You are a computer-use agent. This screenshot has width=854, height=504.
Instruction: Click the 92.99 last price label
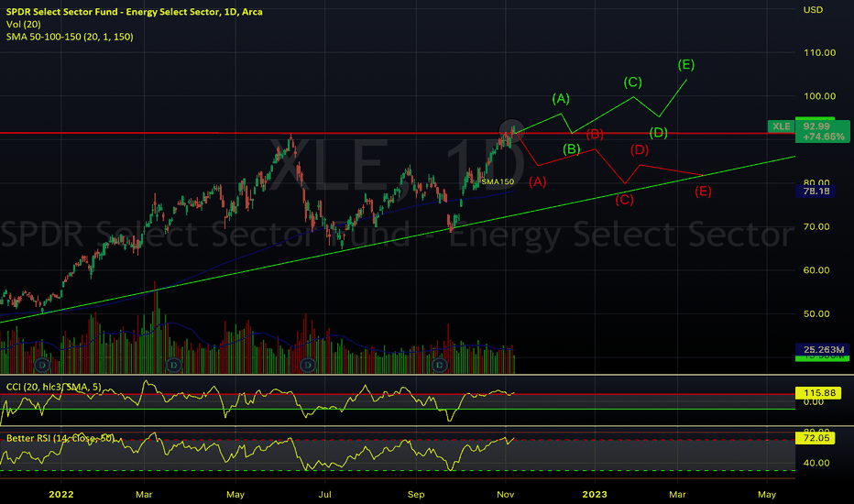(x=816, y=126)
